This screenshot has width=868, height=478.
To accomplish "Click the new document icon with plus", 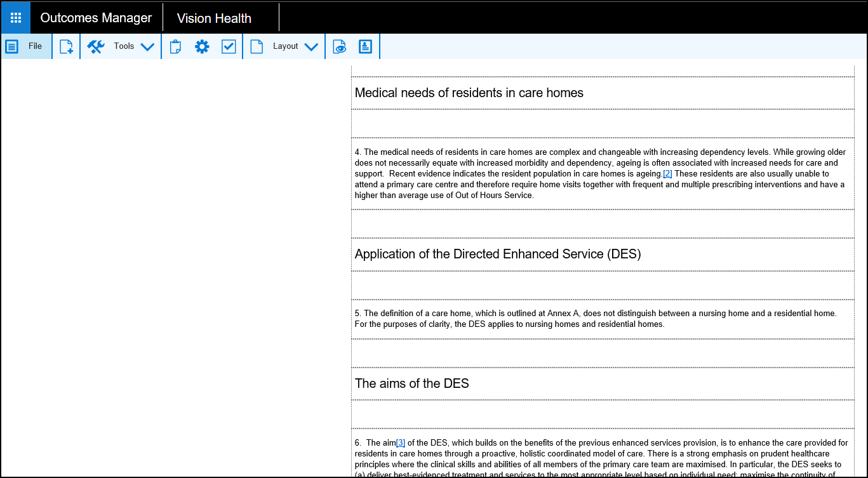I will (66, 47).
